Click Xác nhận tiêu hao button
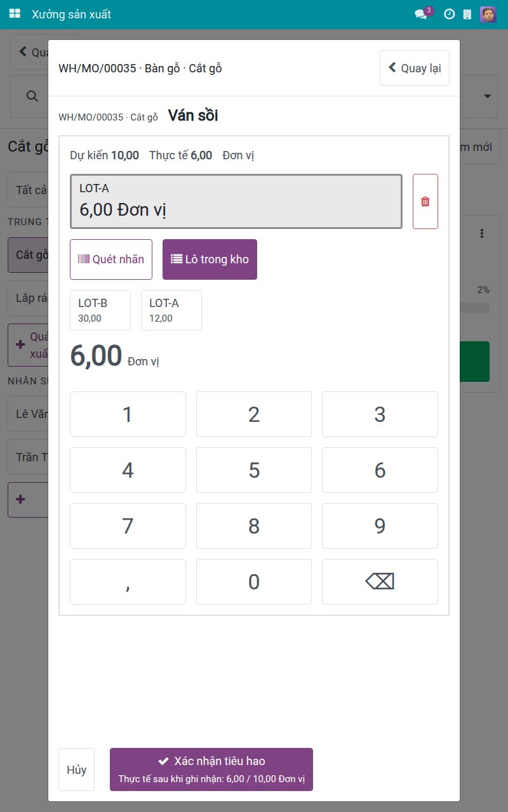Screen dimensions: 508x812 coord(211,769)
